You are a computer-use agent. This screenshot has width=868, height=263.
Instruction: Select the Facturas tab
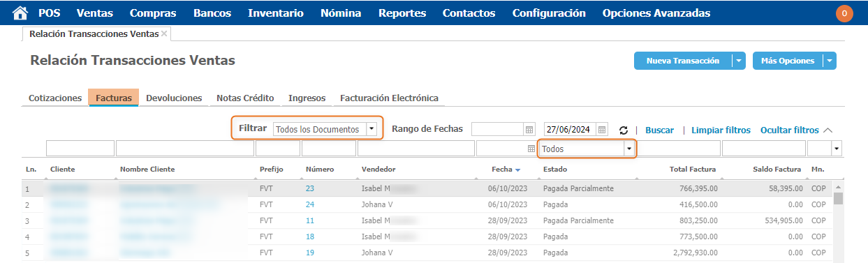114,98
